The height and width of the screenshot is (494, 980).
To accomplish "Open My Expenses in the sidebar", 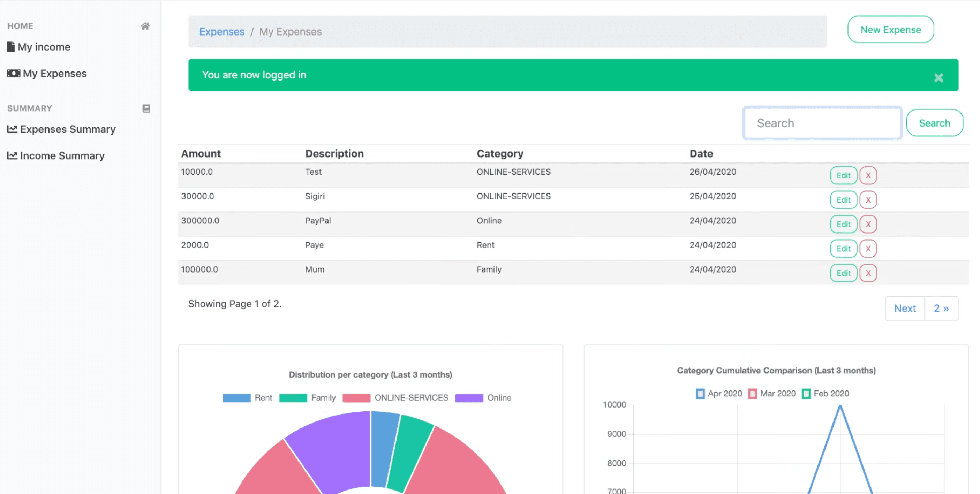I will click(x=54, y=73).
